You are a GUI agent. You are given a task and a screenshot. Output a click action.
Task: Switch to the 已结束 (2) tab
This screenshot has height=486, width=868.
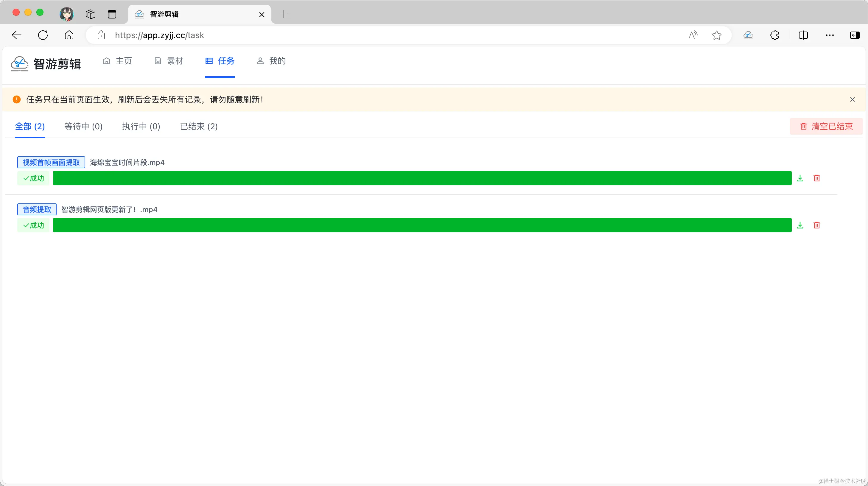coord(198,126)
